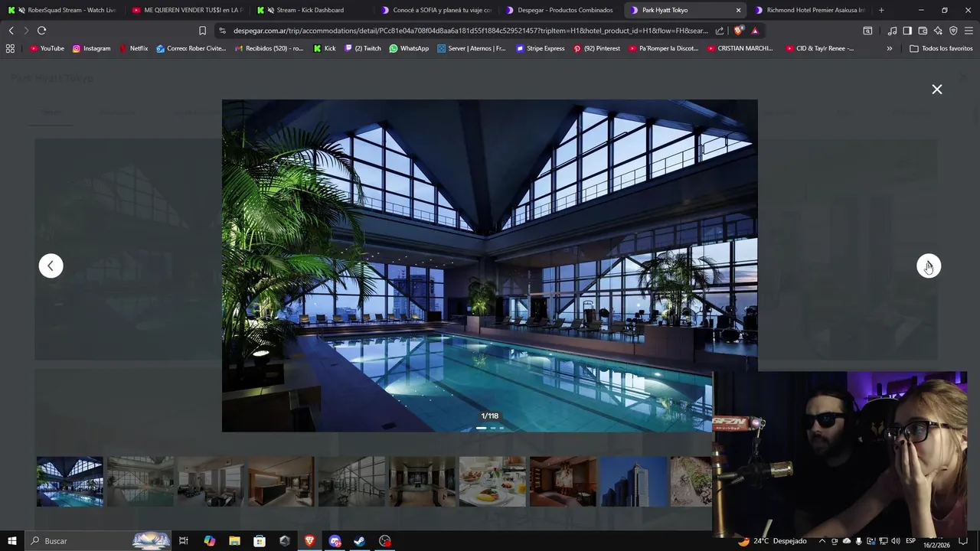Go to the next gallery photo
This screenshot has height=551, width=980.
(x=929, y=266)
